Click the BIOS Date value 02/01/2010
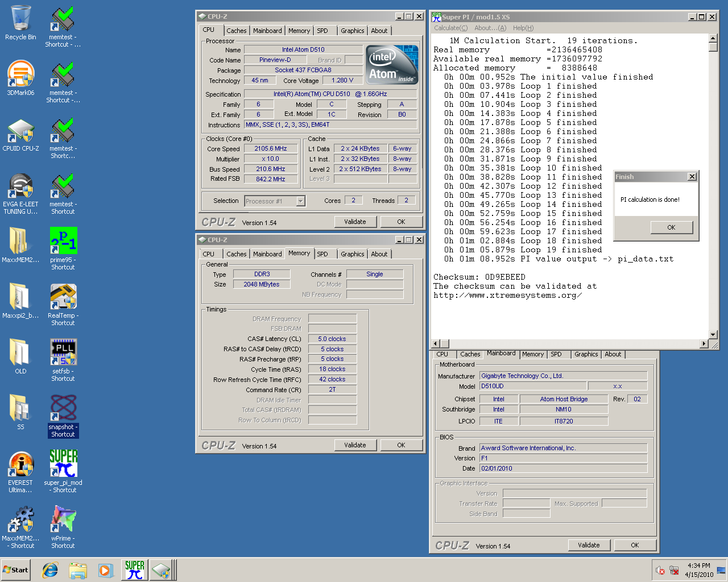Viewport: 728px width, 582px height. [x=564, y=468]
